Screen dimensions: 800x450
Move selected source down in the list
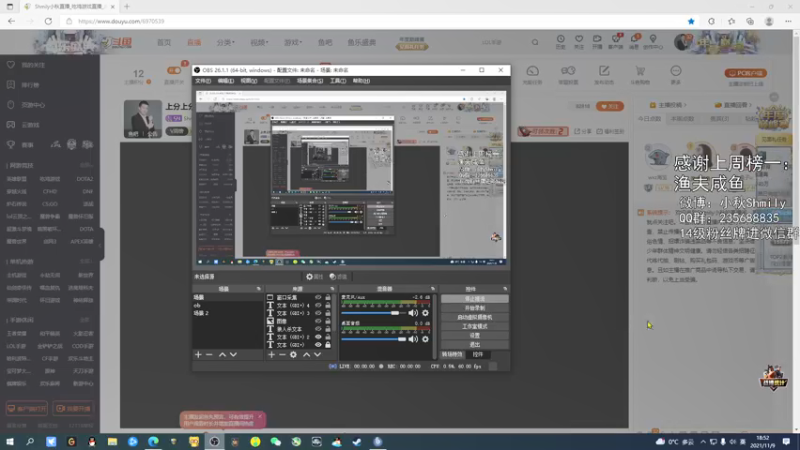pyautogui.click(x=317, y=355)
